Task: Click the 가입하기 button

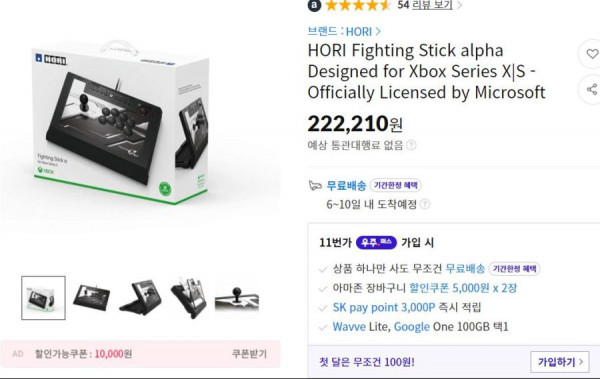Action: tap(560, 362)
